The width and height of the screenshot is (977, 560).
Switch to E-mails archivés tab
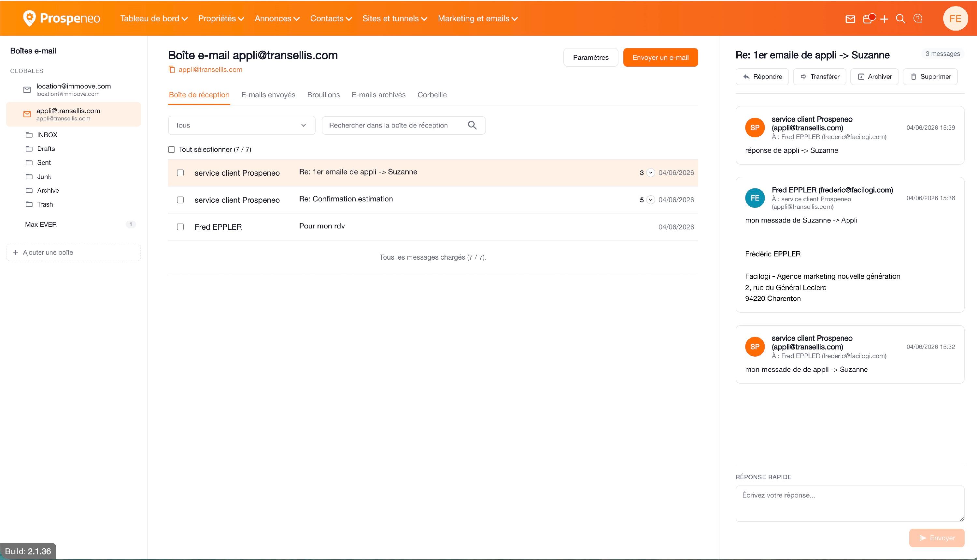378,95
